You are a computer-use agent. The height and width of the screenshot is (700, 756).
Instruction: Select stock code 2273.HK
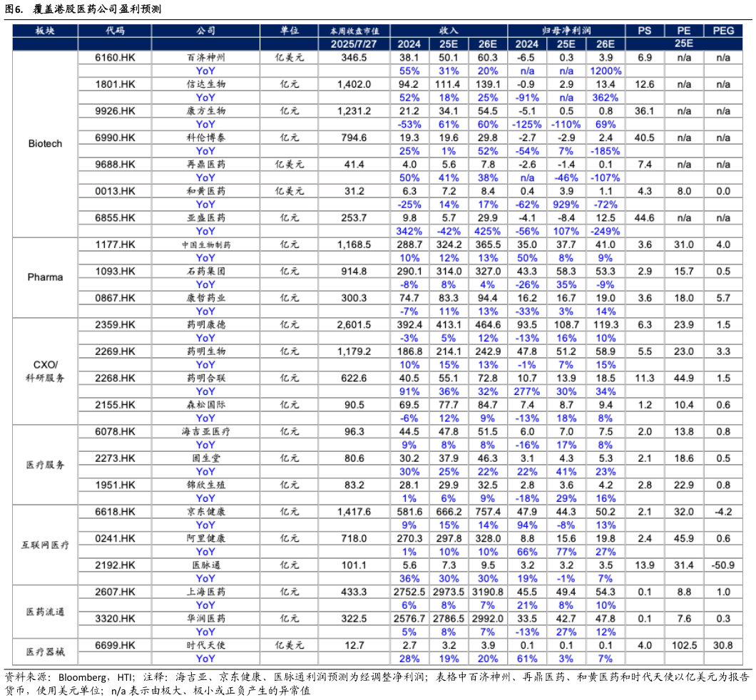pyautogui.click(x=115, y=458)
